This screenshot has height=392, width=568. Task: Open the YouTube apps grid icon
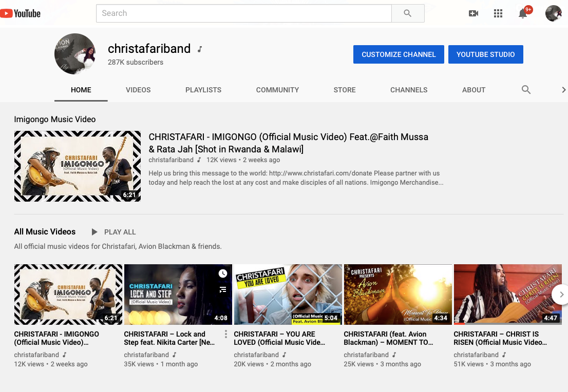tap(498, 13)
